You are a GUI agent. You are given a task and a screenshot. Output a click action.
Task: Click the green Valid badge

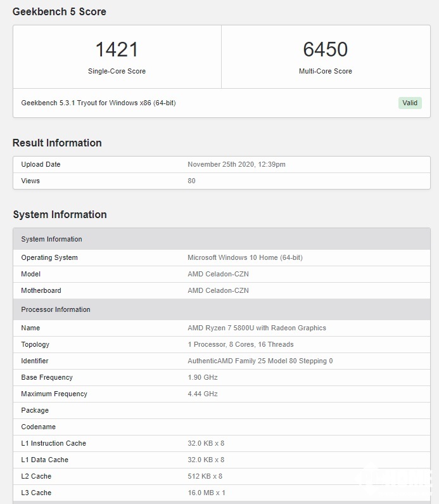[410, 103]
